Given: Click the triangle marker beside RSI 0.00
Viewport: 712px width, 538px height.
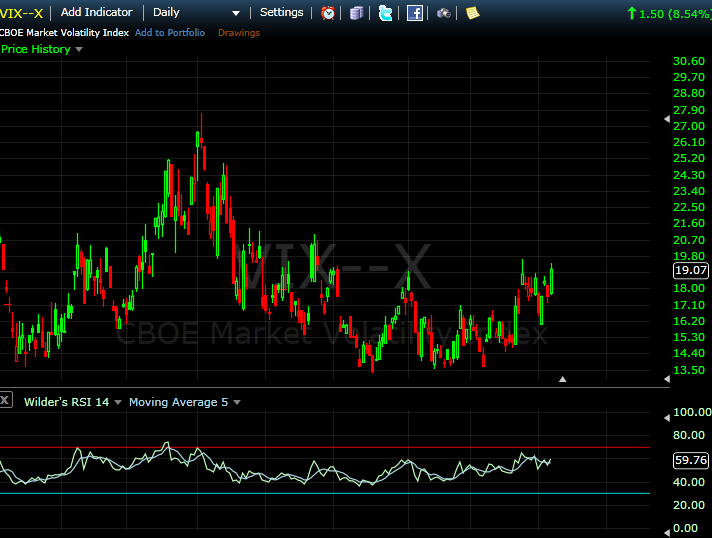Looking at the screenshot, I should (667, 532).
